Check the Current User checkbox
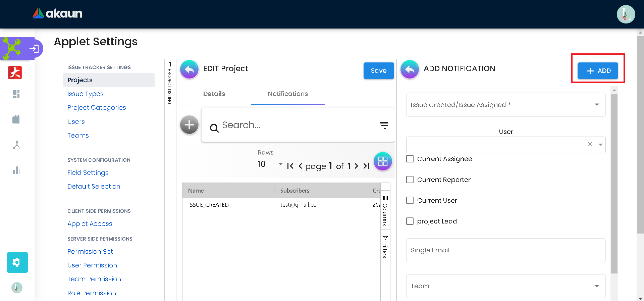The width and height of the screenshot is (644, 301). (410, 200)
